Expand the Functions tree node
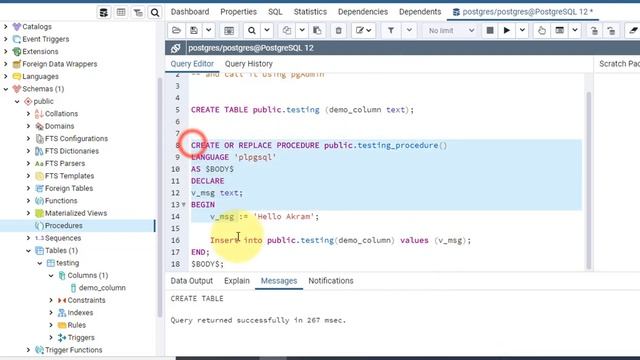The image size is (640, 360). (x=28, y=201)
